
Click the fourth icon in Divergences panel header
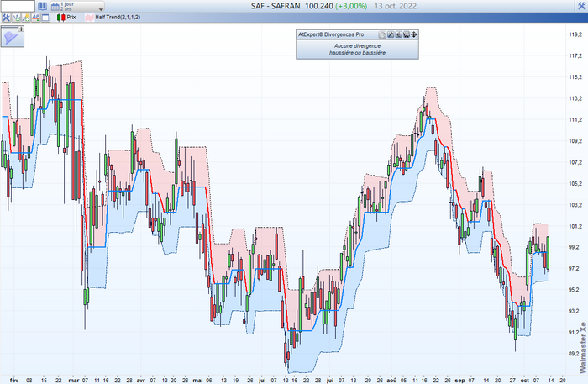[x=406, y=34]
